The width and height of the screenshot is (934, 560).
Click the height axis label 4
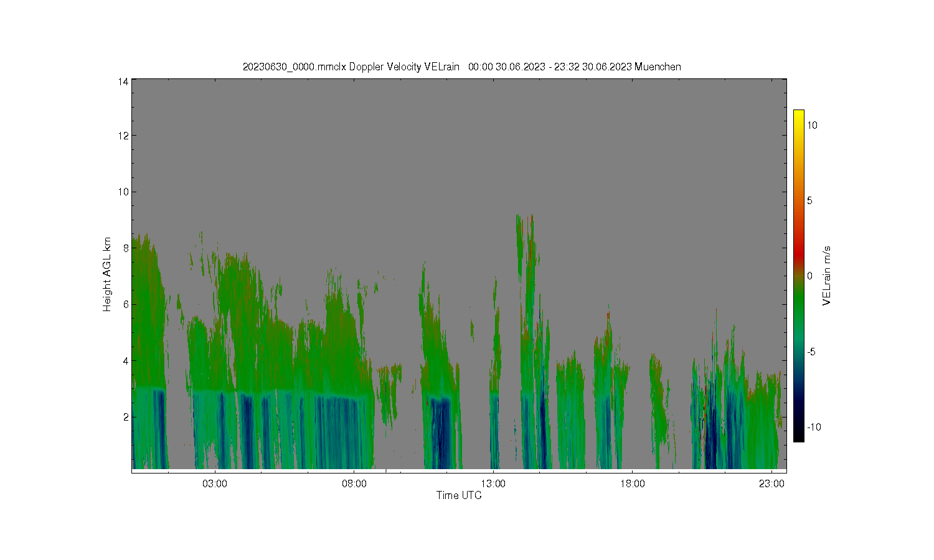pos(126,360)
